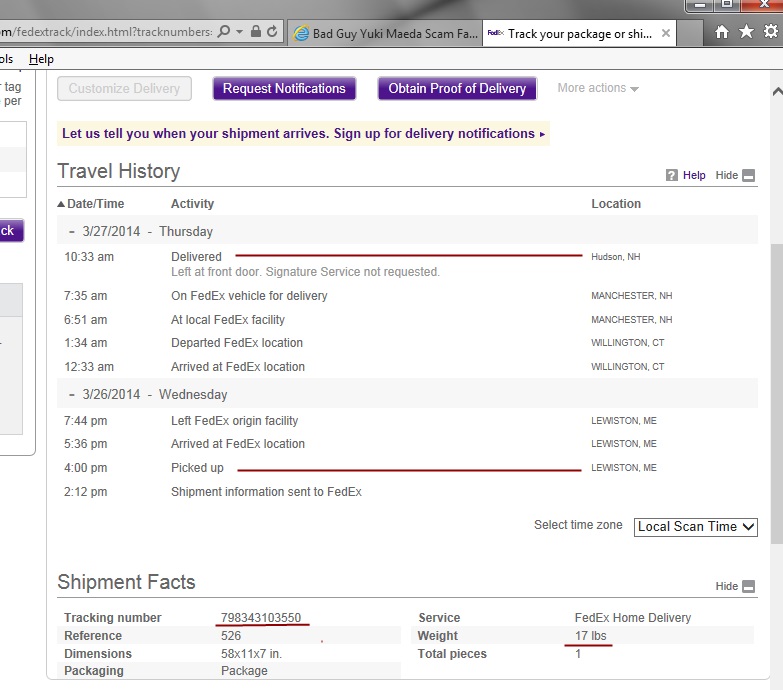Click the security lock icon
783x690 pixels.
(256, 31)
